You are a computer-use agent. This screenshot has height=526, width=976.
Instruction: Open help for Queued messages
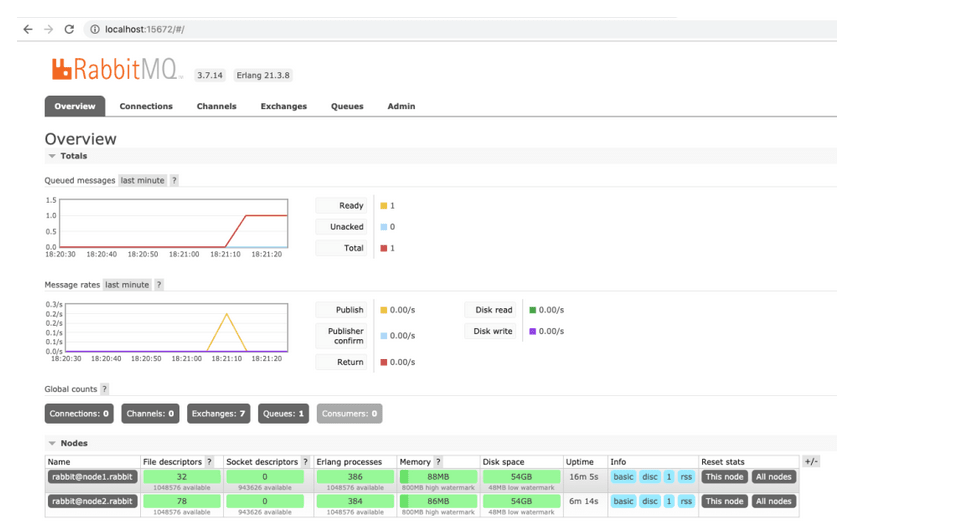174,181
